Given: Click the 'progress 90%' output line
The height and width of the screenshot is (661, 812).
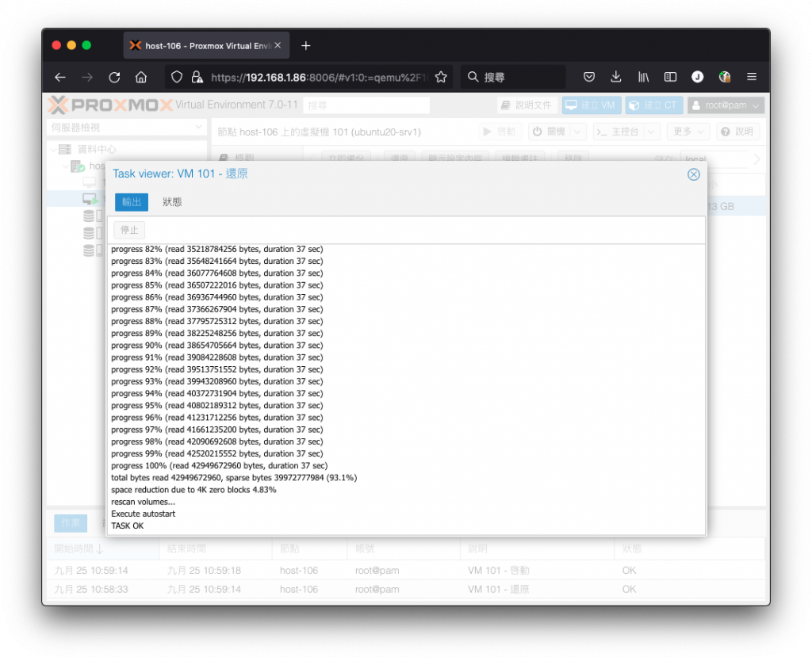Looking at the screenshot, I should coord(217,346).
